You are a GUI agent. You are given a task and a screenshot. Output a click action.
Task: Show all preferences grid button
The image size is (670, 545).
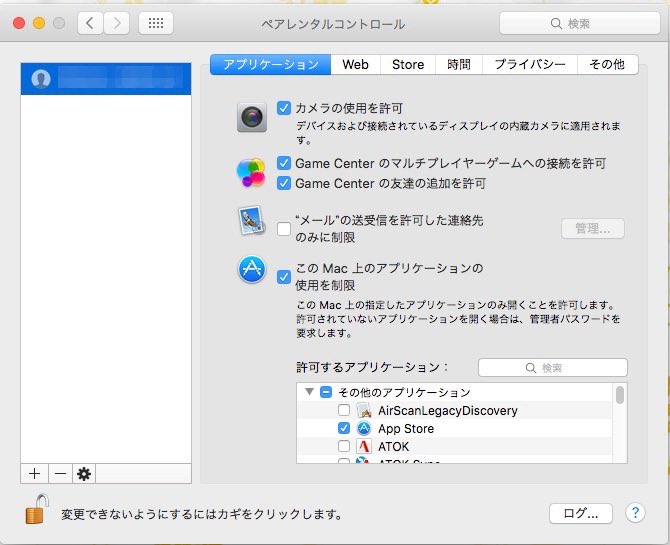(156, 23)
